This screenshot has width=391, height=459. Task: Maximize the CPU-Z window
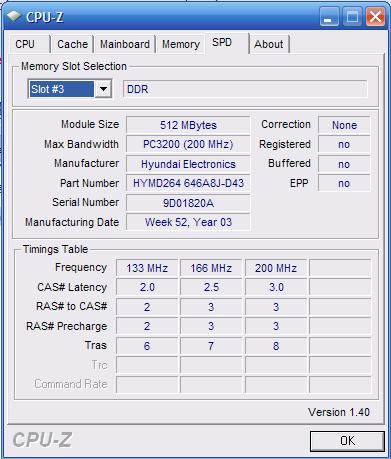[x=352, y=17]
